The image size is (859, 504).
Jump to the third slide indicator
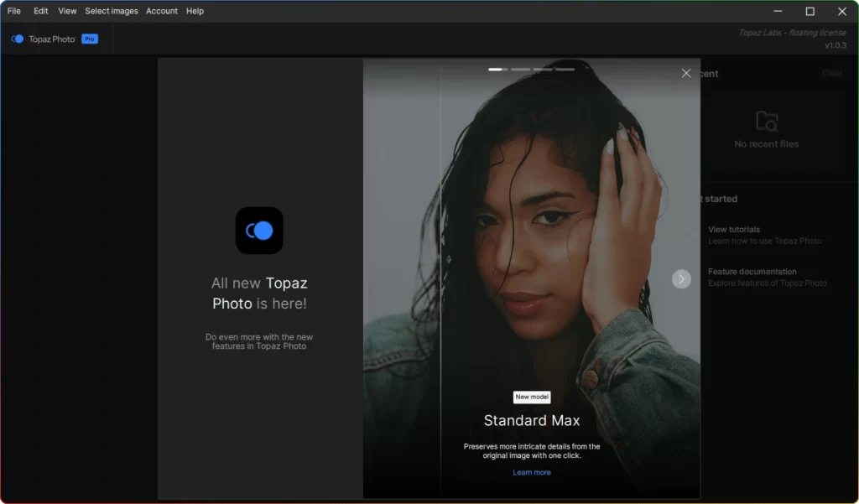pyautogui.click(x=543, y=70)
